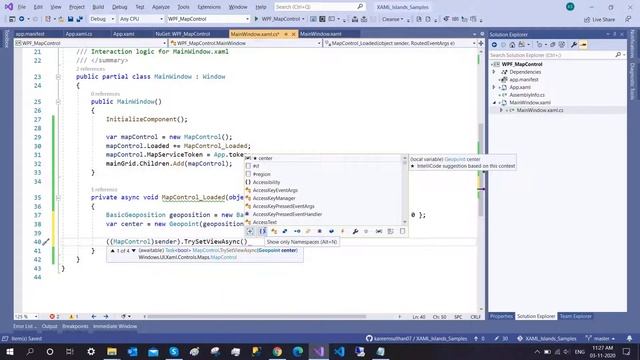Open the MapControl_Loaded member dropdown
Screen dimensions: 640x360
coord(400,43)
